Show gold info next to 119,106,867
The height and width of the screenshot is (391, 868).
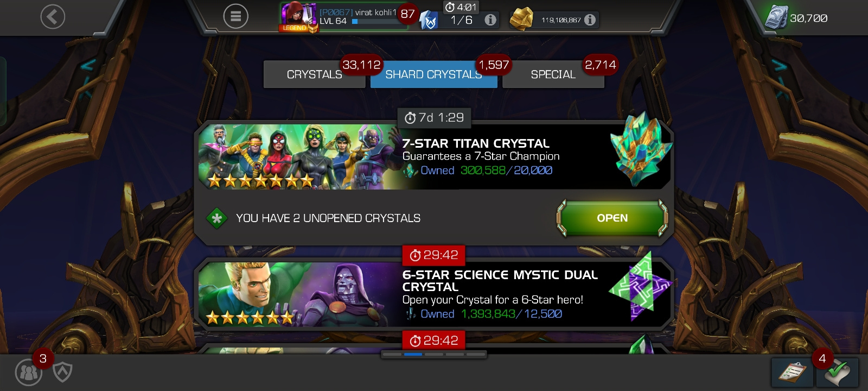click(x=590, y=20)
